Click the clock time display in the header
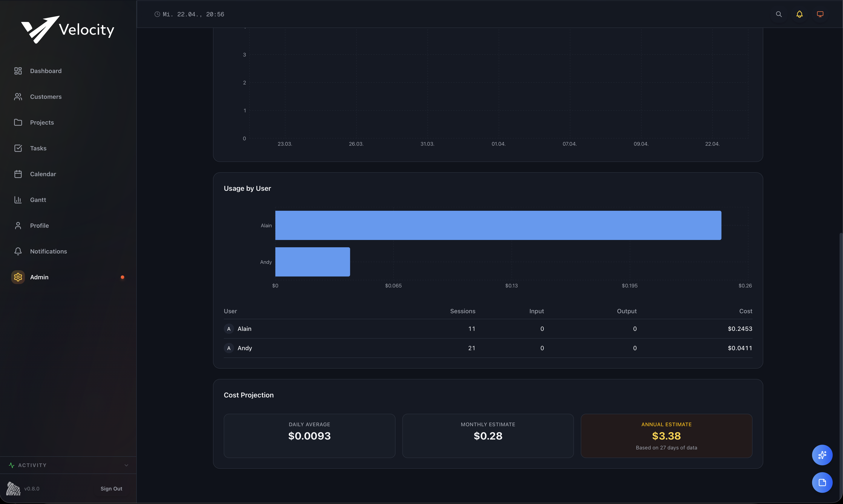 click(190, 14)
